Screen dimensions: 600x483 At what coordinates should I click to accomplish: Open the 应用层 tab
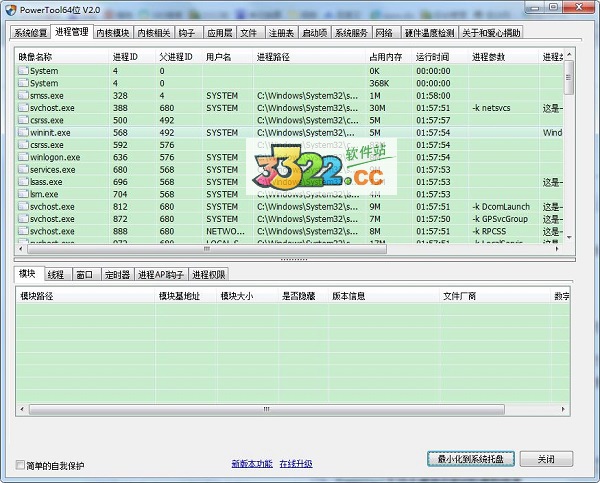220,33
